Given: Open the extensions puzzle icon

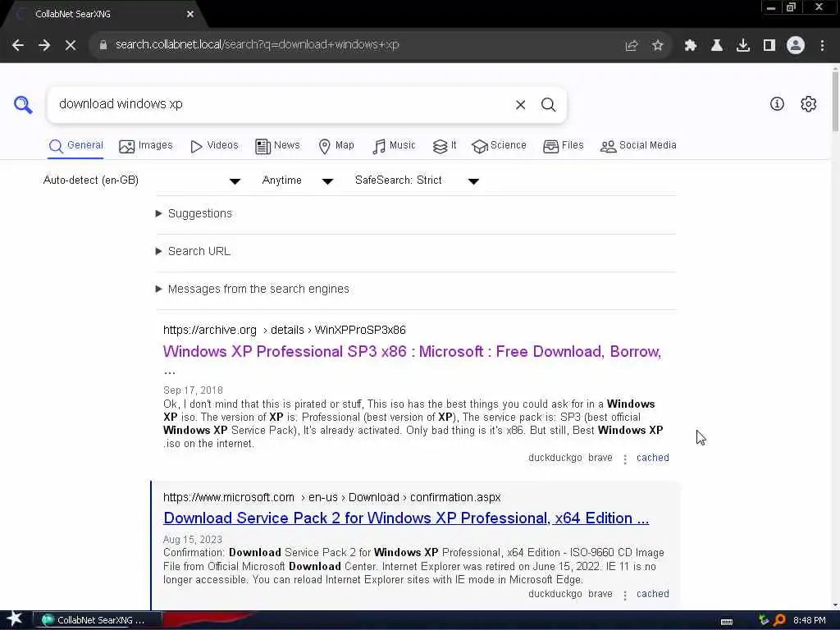Looking at the screenshot, I should (691, 46).
